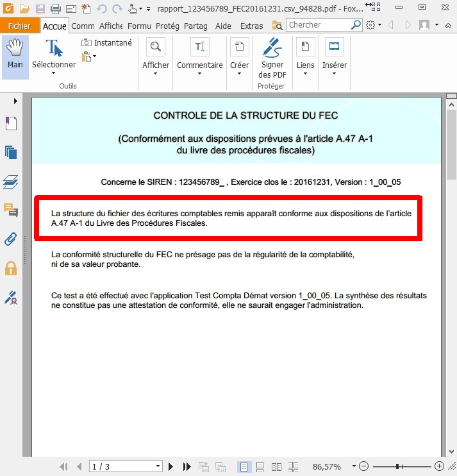Click the user account icon
Viewport: 457px width, 476px height.
pos(424,25)
